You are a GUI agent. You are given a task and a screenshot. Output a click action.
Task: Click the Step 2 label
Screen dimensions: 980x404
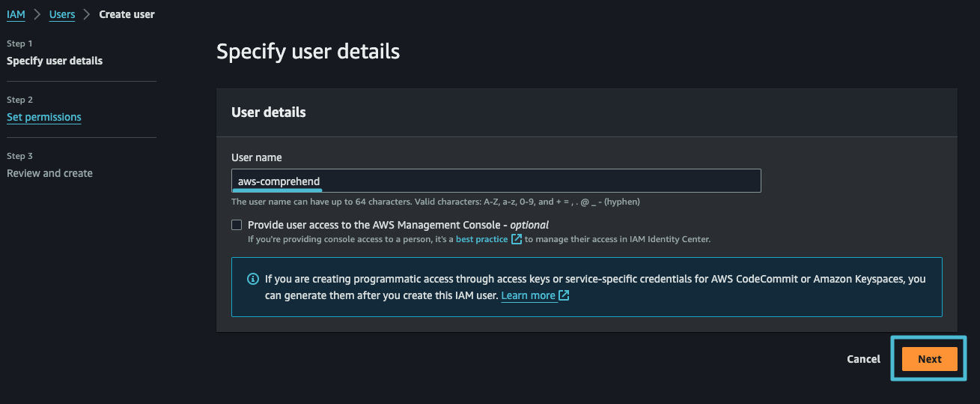tap(20, 100)
